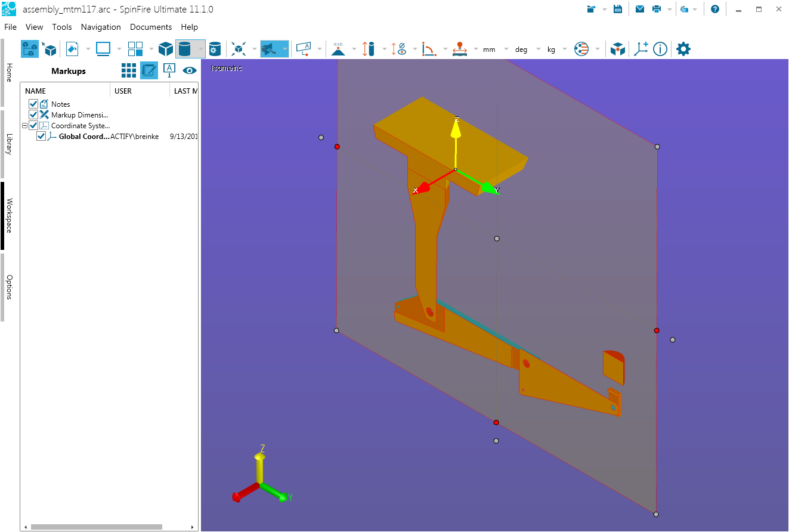
Task: Toggle the Global Coordinate System checkbox
Action: tap(41, 137)
